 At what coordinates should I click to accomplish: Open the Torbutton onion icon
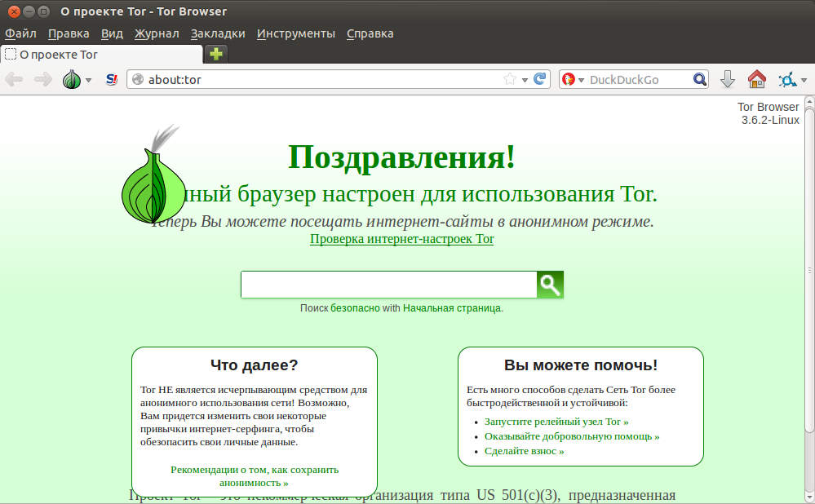tap(72, 79)
